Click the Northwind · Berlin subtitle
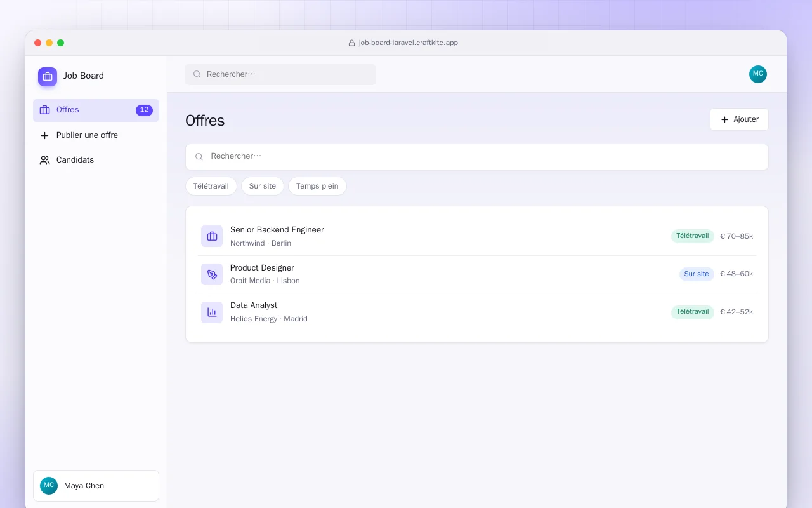 click(261, 243)
